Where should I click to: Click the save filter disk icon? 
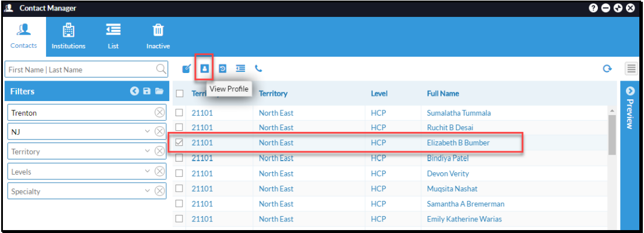[x=146, y=91]
